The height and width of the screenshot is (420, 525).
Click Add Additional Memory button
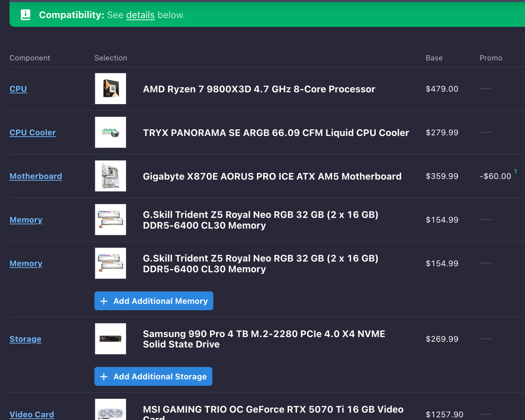tap(154, 301)
